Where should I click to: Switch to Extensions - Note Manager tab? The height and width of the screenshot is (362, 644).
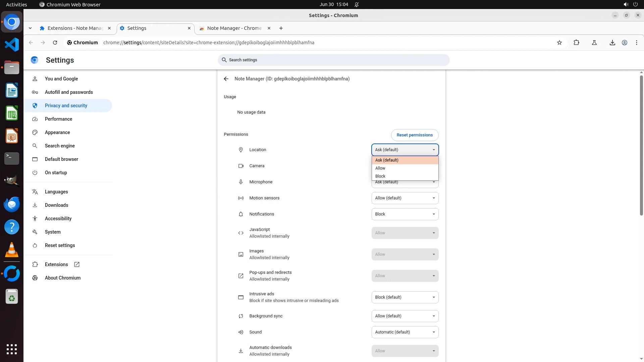[75, 28]
